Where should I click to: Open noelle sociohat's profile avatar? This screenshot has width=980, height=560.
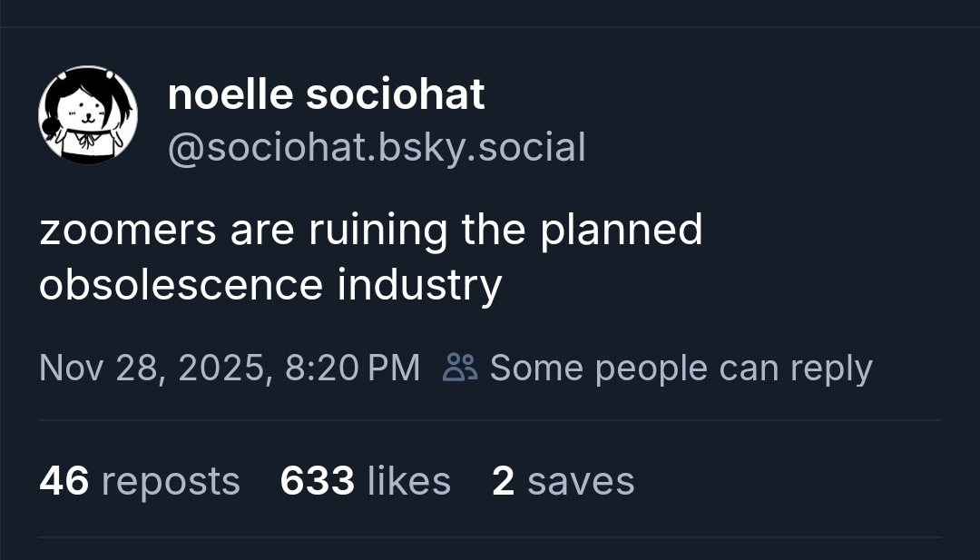[x=88, y=115]
